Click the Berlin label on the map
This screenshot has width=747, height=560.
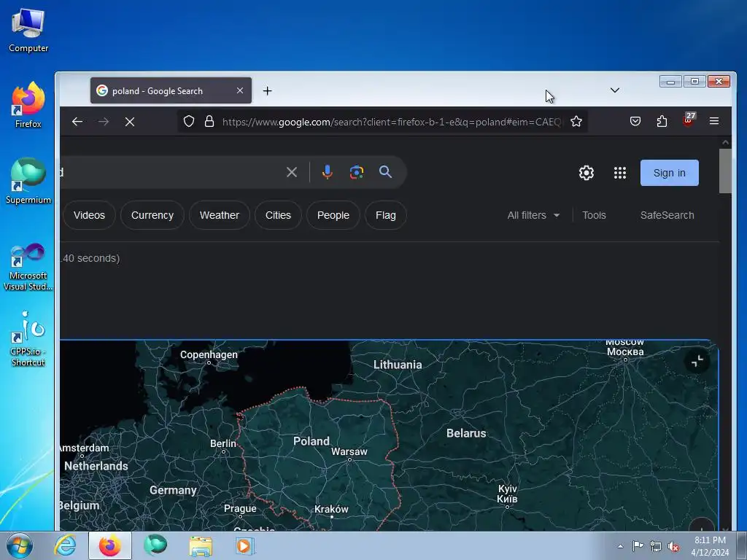(x=223, y=443)
